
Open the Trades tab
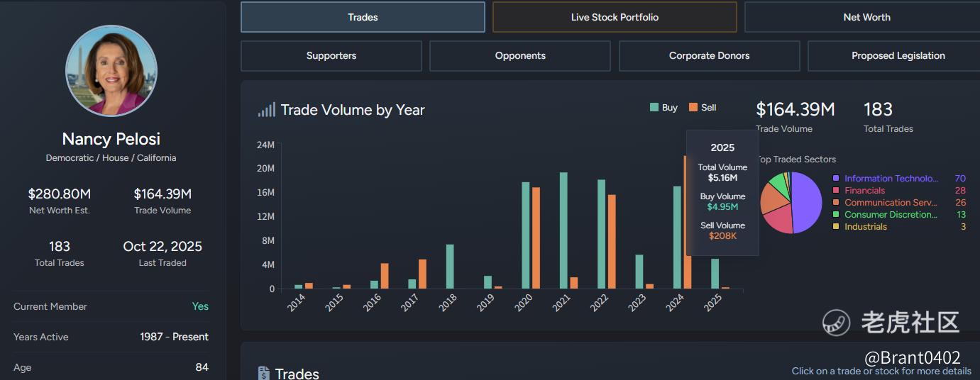pyautogui.click(x=363, y=17)
